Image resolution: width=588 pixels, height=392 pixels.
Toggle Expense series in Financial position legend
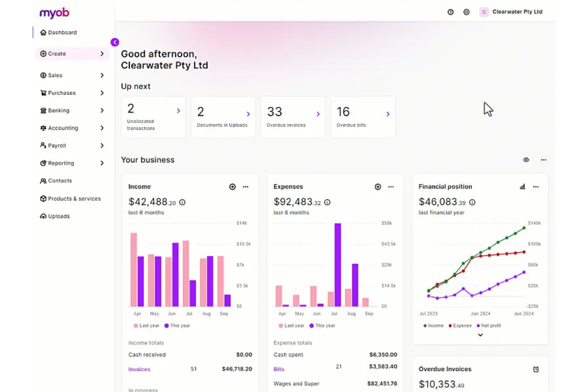pyautogui.click(x=460, y=326)
